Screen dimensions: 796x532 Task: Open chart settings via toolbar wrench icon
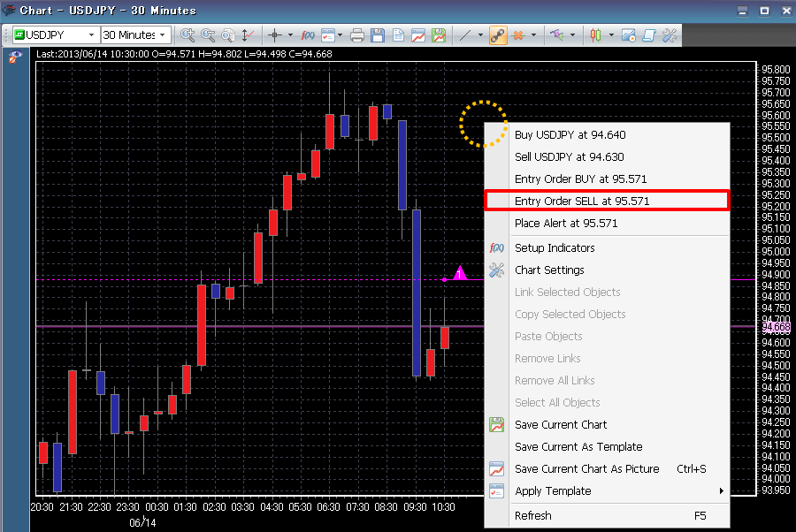(670, 35)
